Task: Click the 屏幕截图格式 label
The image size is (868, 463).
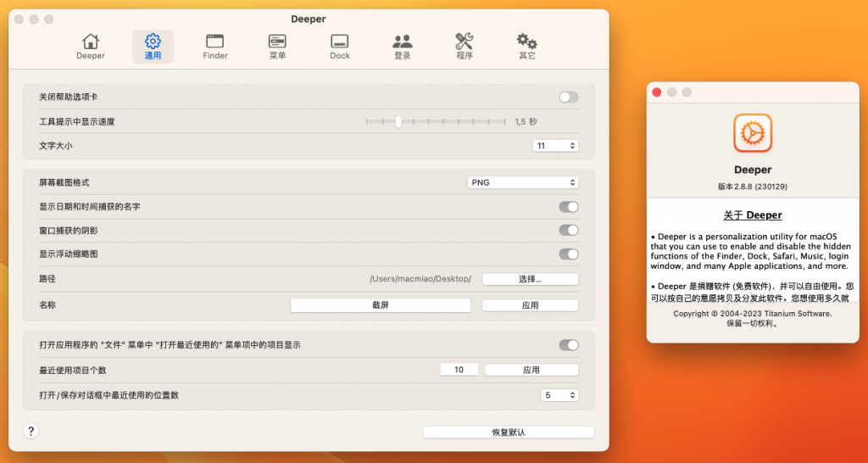Action: (x=64, y=183)
